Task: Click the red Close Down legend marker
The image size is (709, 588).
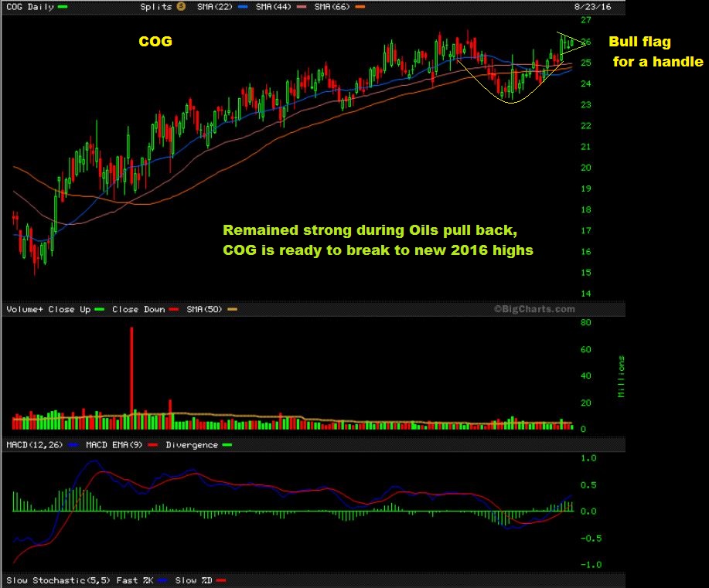Action: click(x=173, y=309)
